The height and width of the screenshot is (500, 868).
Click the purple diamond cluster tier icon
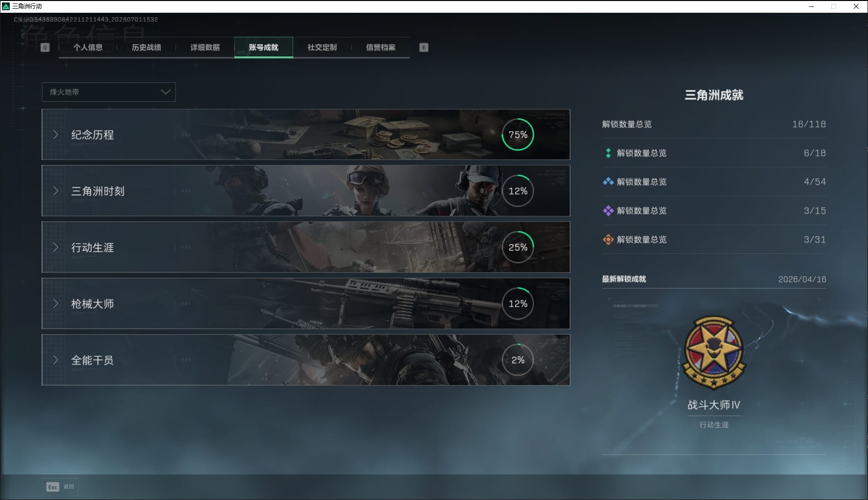pos(608,211)
